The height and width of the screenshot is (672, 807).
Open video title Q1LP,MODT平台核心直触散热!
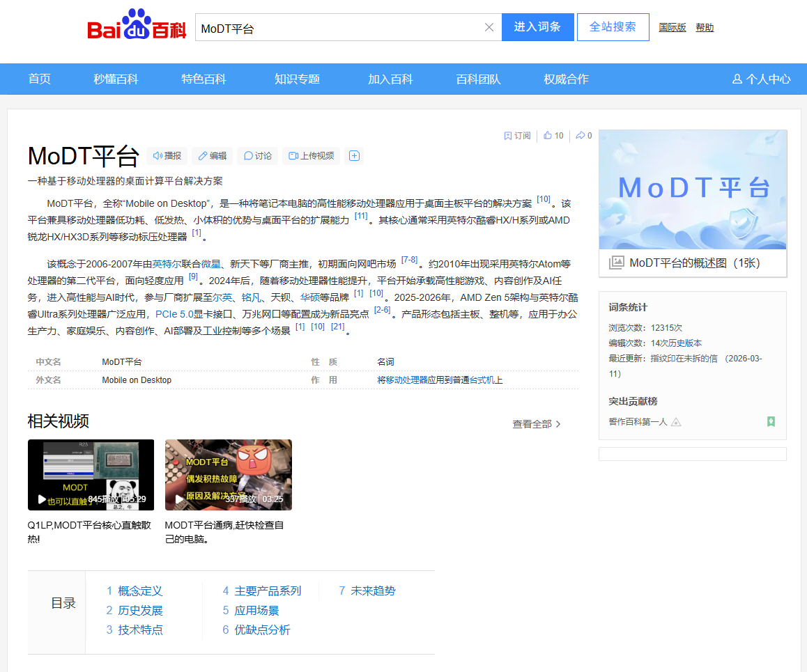[89, 532]
